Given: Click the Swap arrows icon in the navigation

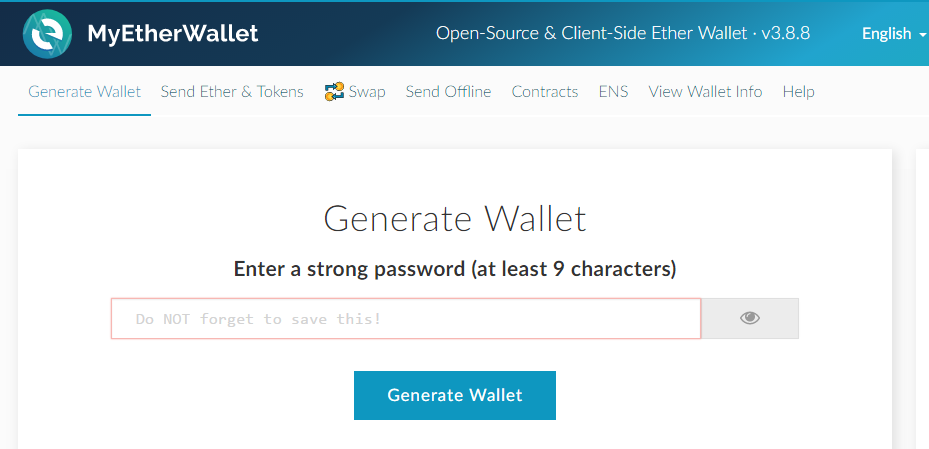Looking at the screenshot, I should pyautogui.click(x=334, y=92).
